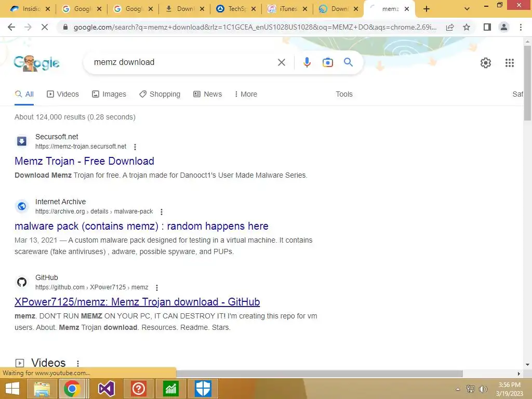Open the share page icon in address bar

click(x=450, y=27)
